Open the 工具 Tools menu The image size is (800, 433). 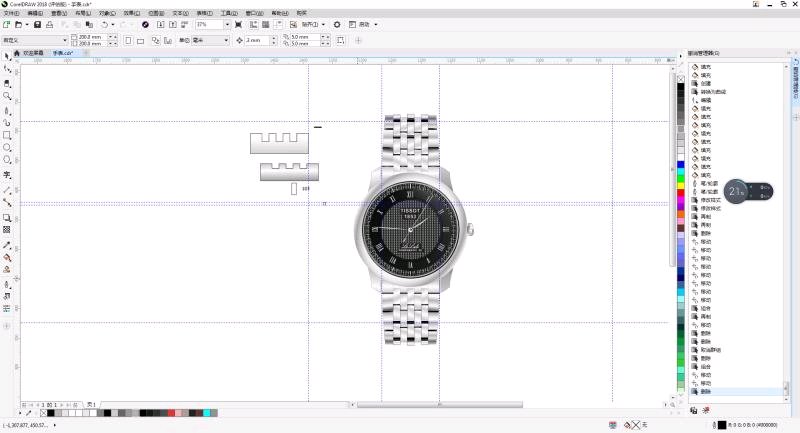click(229, 13)
